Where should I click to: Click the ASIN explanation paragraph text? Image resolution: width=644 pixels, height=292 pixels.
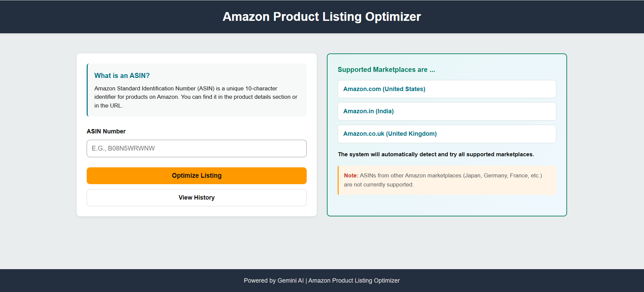(196, 97)
